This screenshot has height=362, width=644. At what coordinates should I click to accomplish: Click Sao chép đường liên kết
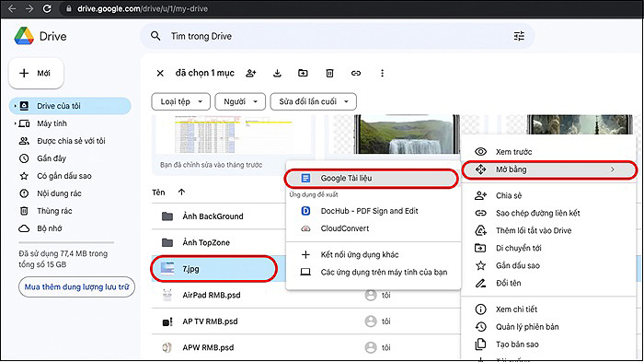549,213
